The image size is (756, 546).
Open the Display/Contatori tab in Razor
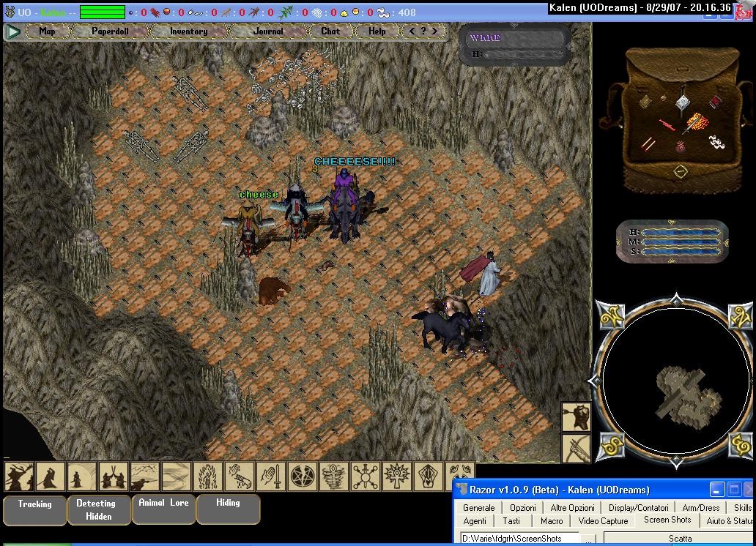[638, 507]
